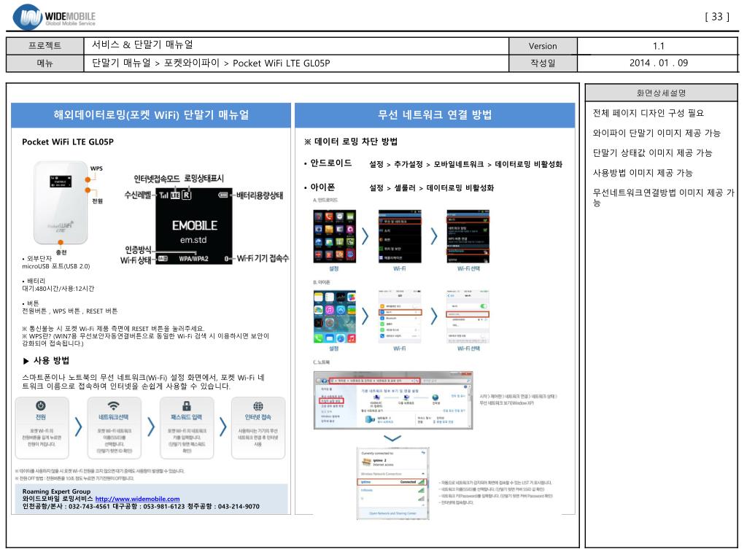This screenshot has width=747, height=560.
Task: Click the Roaming Expert Group footer text
Action: [56, 491]
